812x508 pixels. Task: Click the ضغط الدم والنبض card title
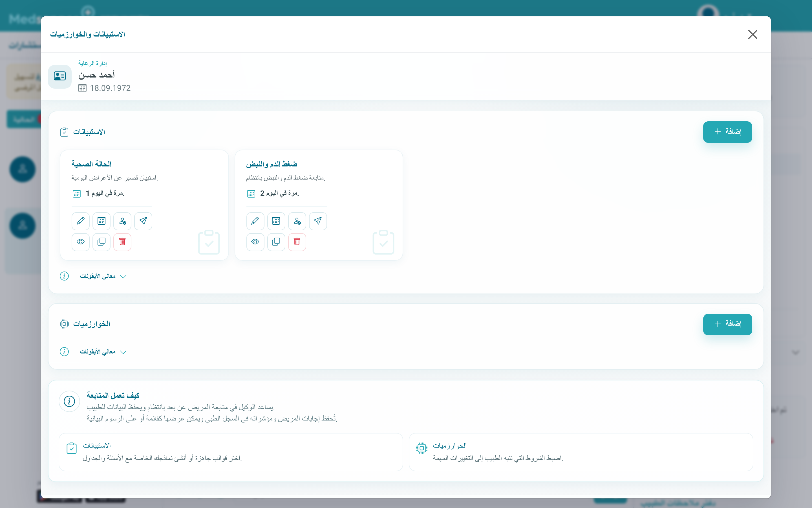tap(272, 164)
